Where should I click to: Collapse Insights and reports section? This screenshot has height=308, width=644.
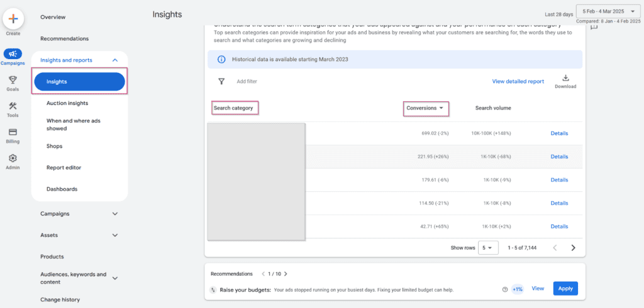coord(115,60)
